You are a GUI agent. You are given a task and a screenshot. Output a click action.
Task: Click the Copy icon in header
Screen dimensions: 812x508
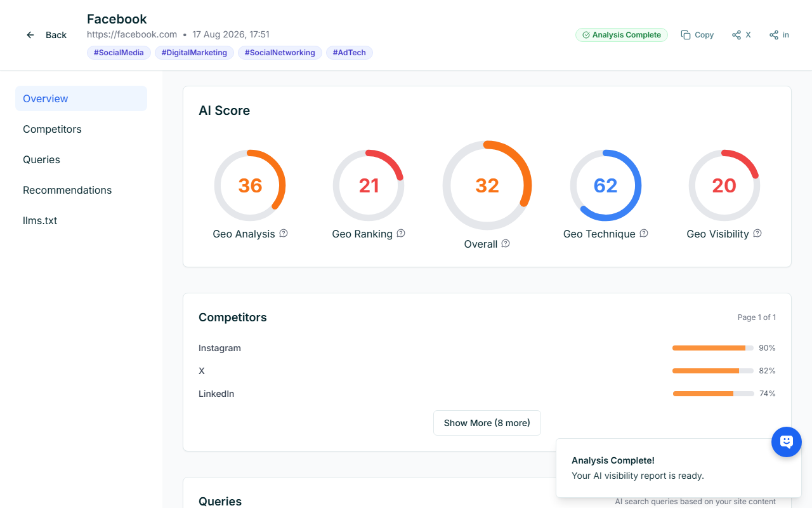coord(686,35)
